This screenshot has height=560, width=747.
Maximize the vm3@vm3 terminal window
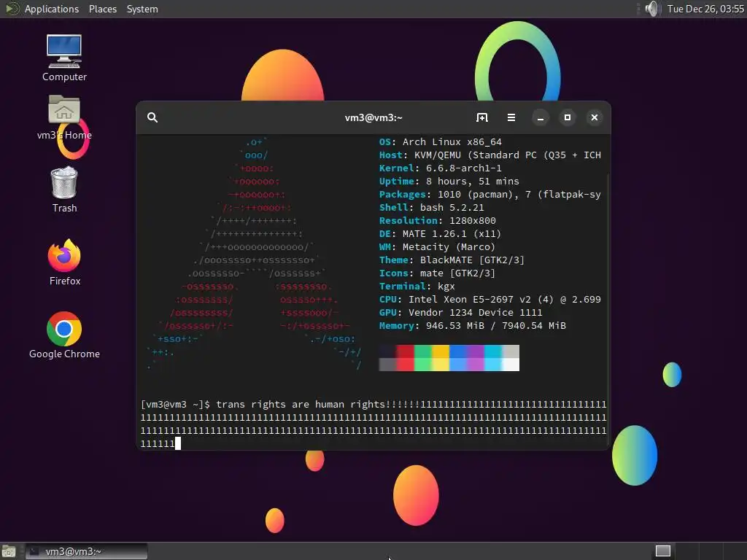click(568, 117)
